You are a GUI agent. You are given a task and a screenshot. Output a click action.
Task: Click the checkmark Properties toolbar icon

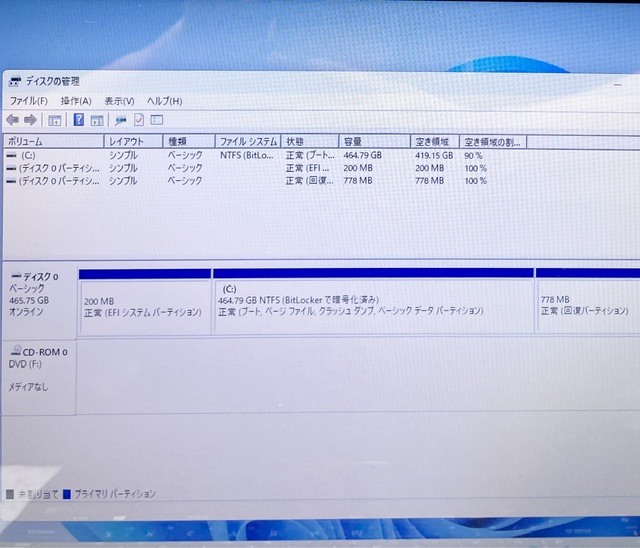click(139, 120)
